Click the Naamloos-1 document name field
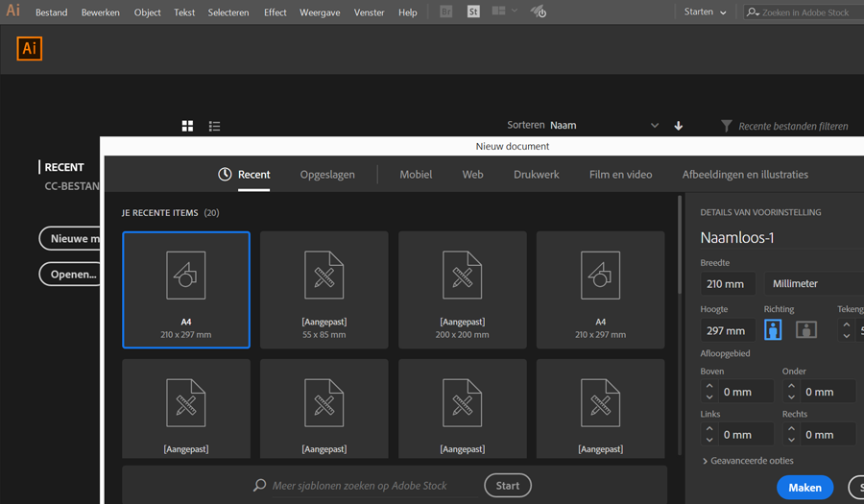This screenshot has height=504, width=864. pos(781,237)
